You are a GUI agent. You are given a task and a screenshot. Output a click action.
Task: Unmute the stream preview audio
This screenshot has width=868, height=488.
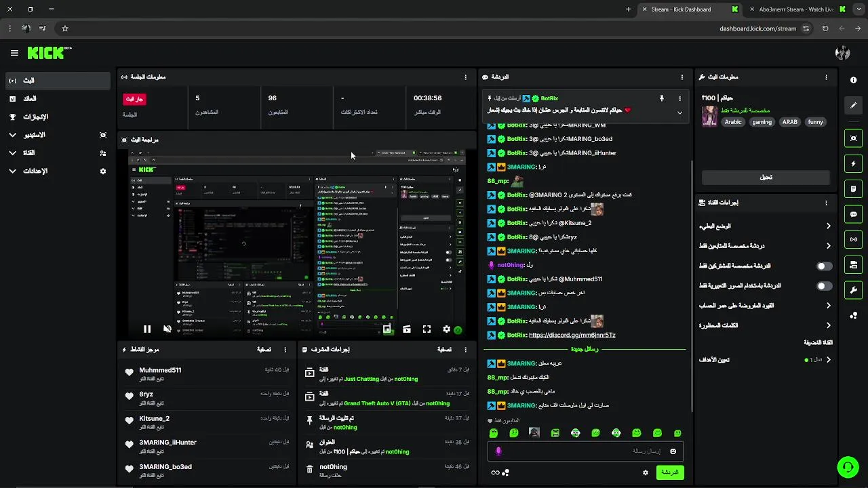tap(167, 329)
